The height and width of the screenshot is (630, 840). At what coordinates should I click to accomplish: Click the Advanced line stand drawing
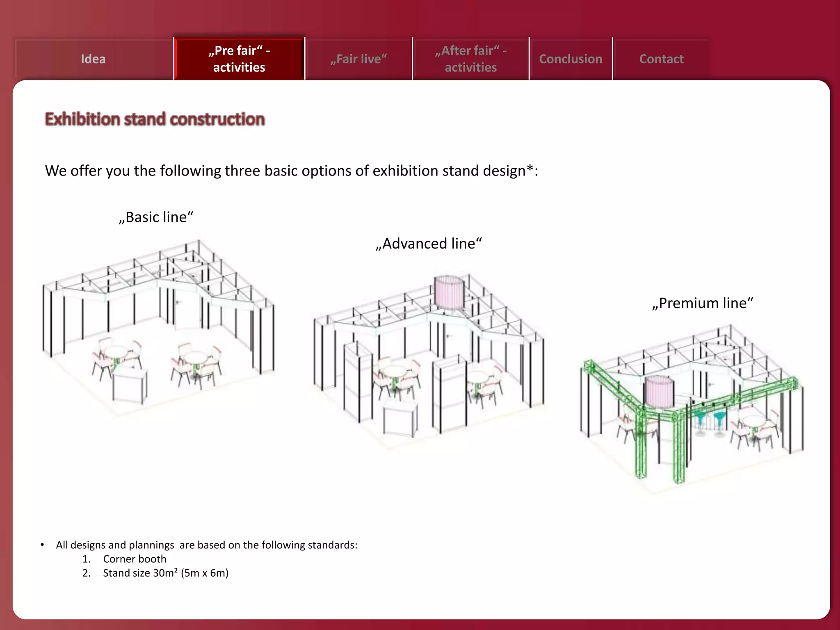429,361
